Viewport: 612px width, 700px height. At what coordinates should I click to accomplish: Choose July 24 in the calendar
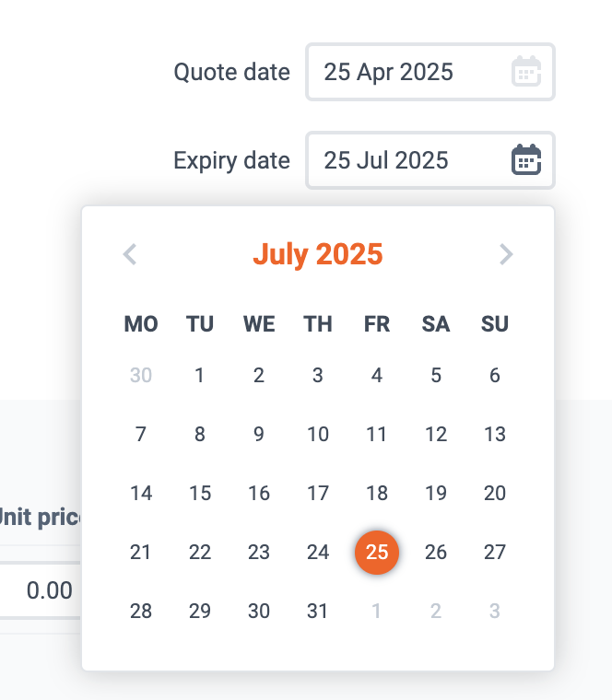318,553
